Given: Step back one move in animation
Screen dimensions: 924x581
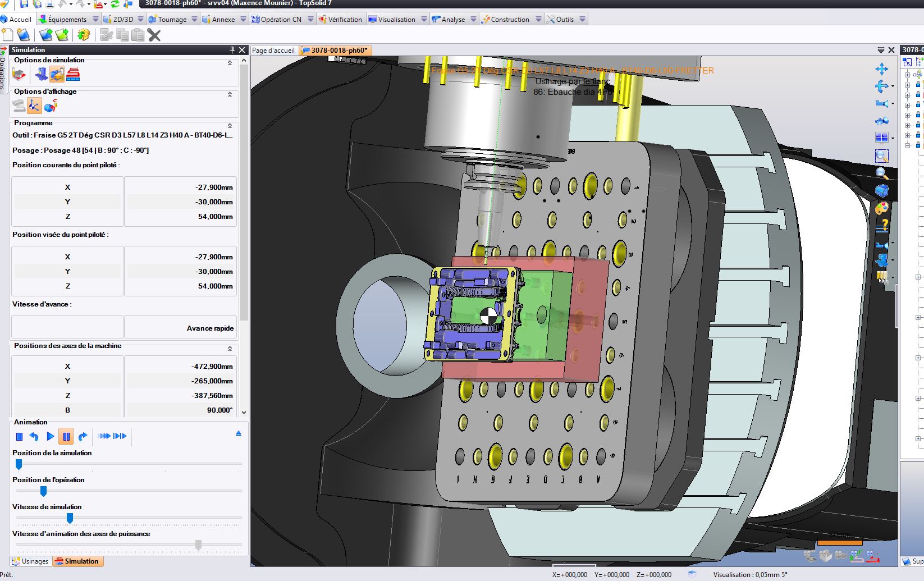Looking at the screenshot, I should (34, 436).
